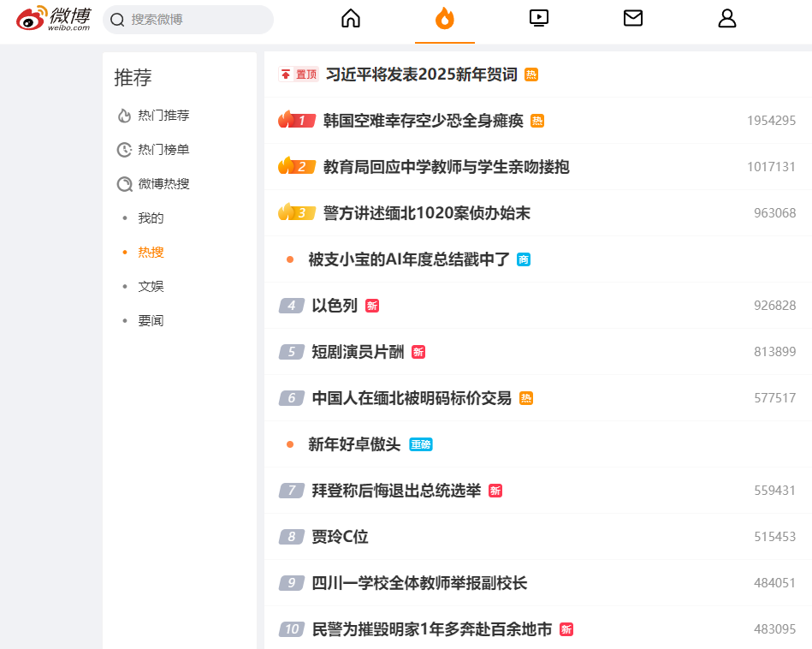Click the 置顶 pinned badge

(299, 74)
